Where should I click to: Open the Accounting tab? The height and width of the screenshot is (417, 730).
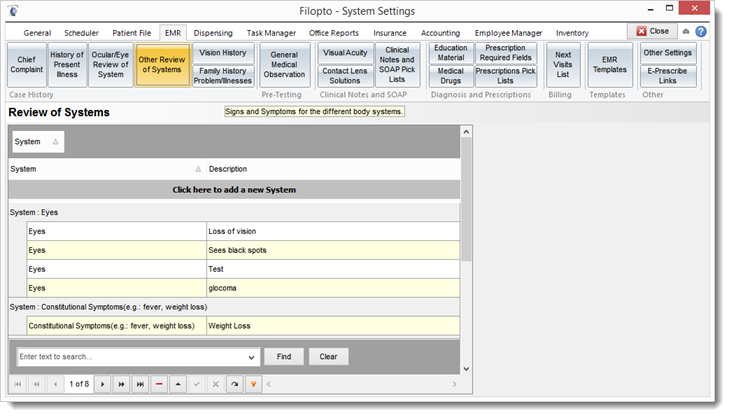click(x=440, y=33)
